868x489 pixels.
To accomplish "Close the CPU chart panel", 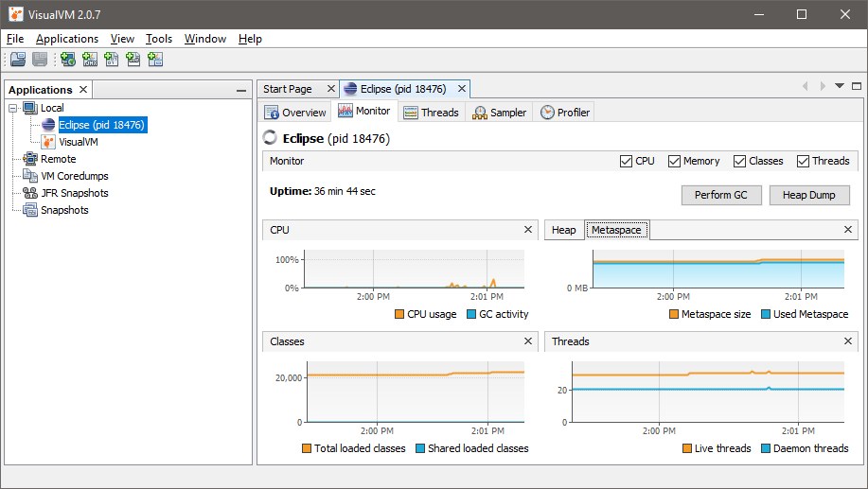I will [528, 230].
